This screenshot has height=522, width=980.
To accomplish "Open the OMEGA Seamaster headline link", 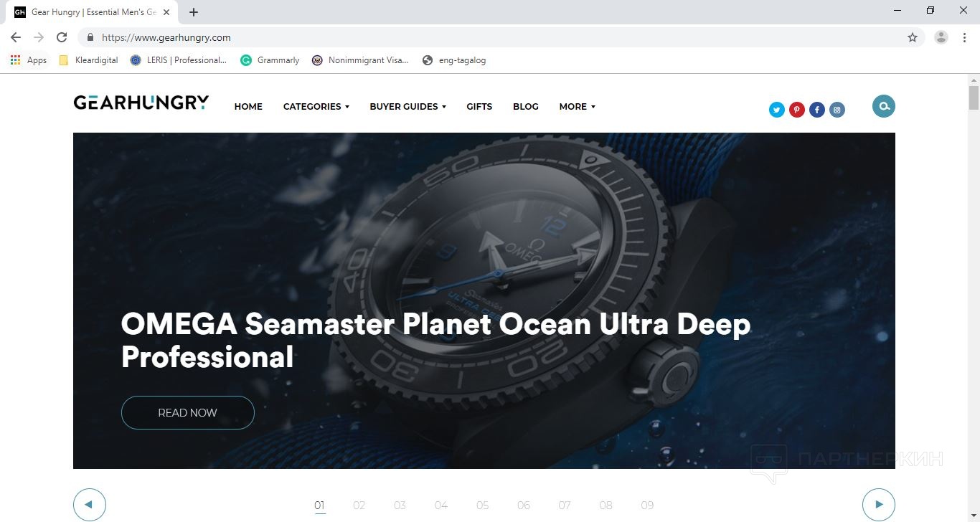I will [x=435, y=341].
